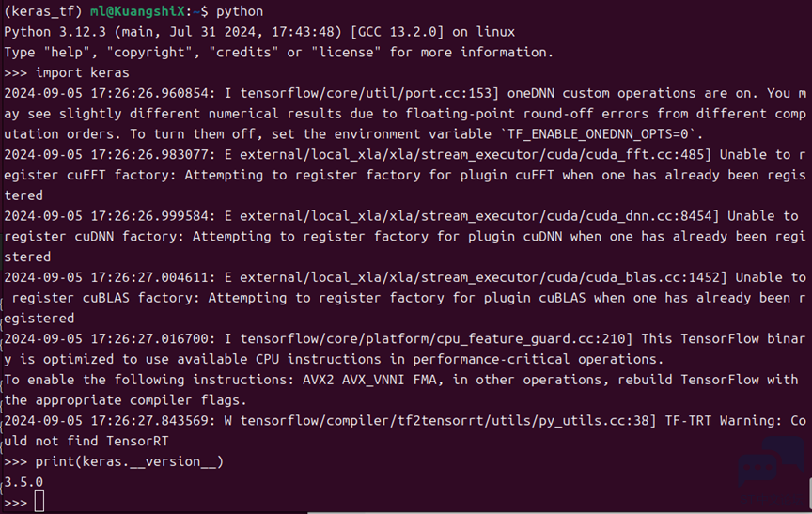Click the '3.5.0' version output
Image resolution: width=812 pixels, height=514 pixels.
[x=23, y=482]
